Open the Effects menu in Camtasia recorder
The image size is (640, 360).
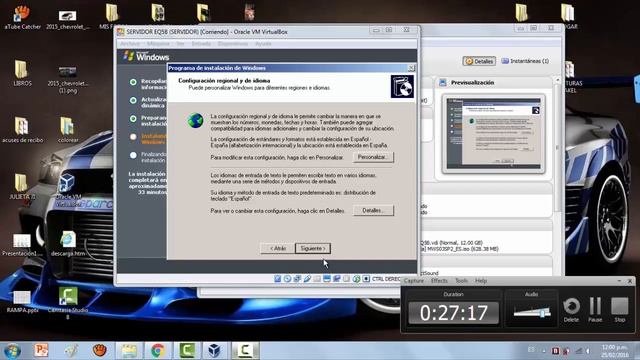tap(439, 281)
